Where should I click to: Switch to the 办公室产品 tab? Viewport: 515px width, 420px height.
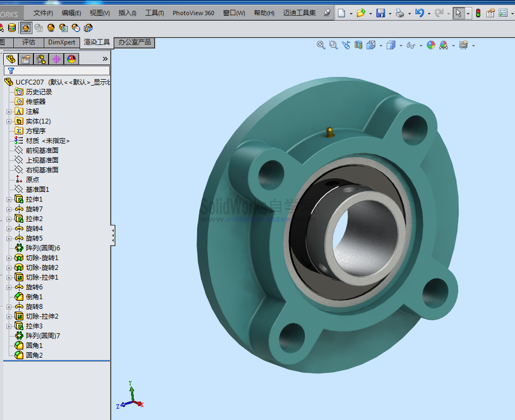pyautogui.click(x=134, y=42)
